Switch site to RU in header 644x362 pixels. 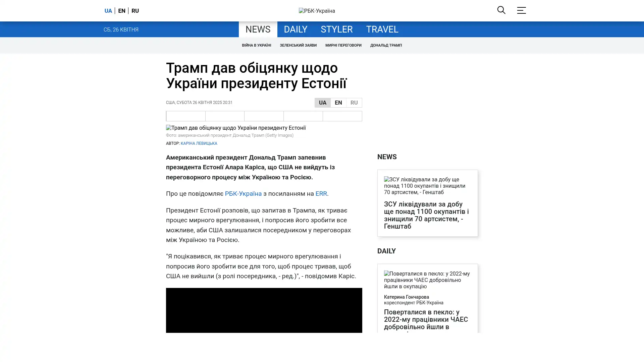point(135,11)
